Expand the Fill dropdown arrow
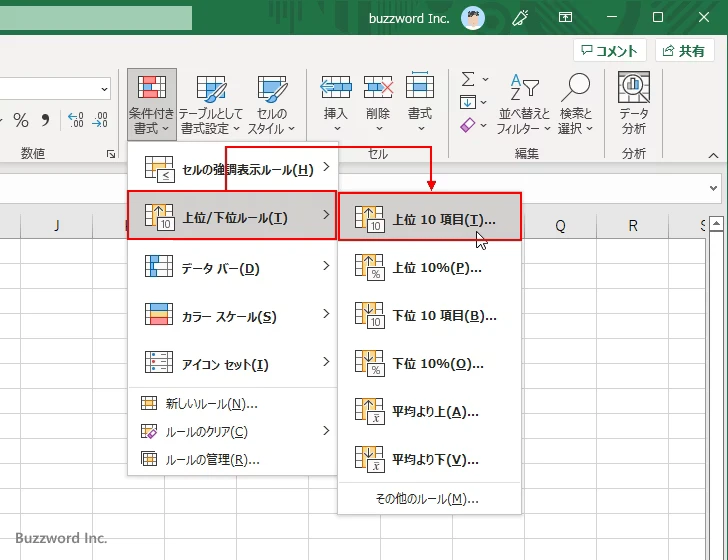Image resolution: width=728 pixels, height=560 pixels. point(484,102)
